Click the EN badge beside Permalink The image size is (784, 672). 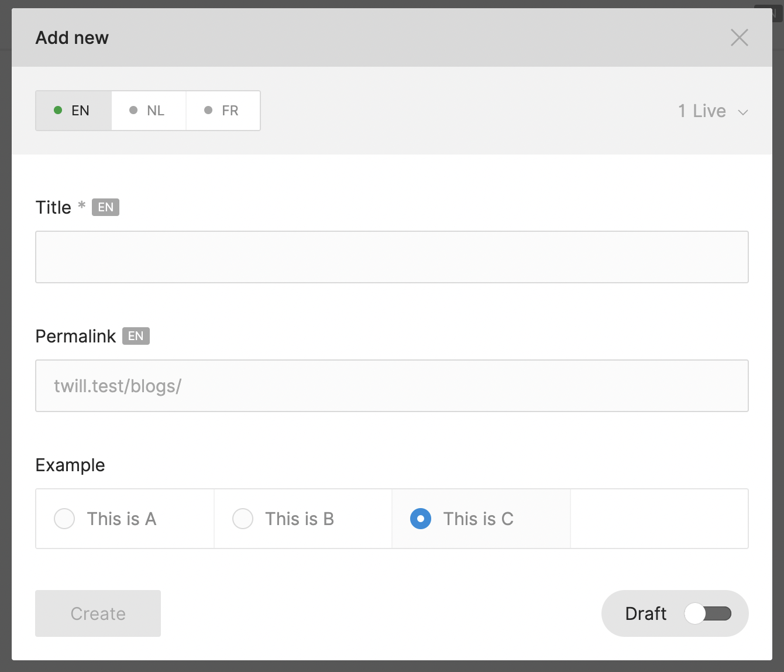click(136, 336)
